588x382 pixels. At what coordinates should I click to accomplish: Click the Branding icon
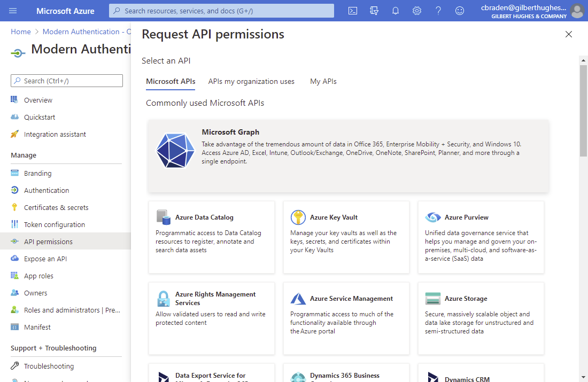click(x=14, y=173)
